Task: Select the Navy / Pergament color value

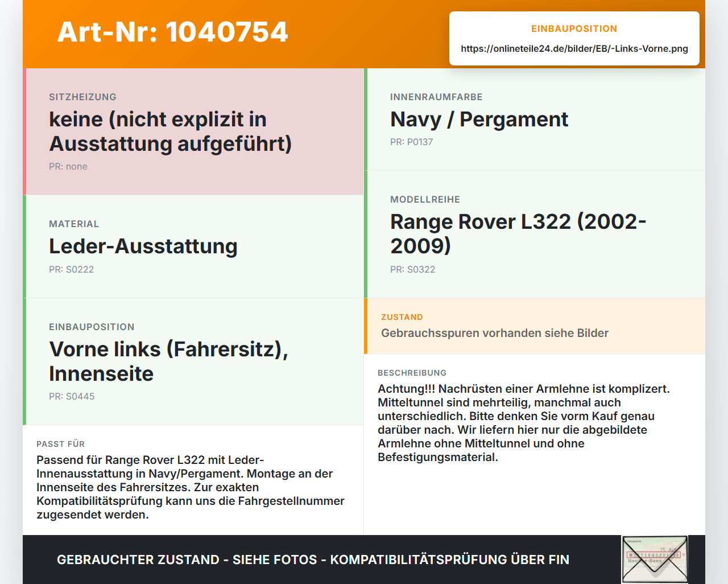Action: click(479, 120)
